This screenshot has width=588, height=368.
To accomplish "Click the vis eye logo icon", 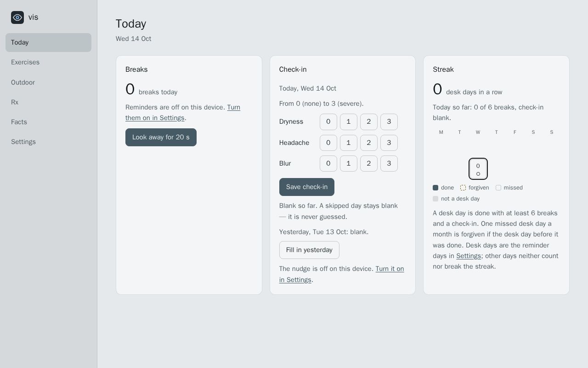I will (x=17, y=17).
